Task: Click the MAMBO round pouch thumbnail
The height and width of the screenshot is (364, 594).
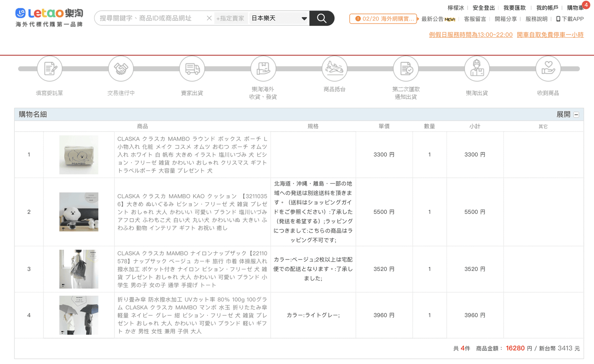Action: point(79,155)
